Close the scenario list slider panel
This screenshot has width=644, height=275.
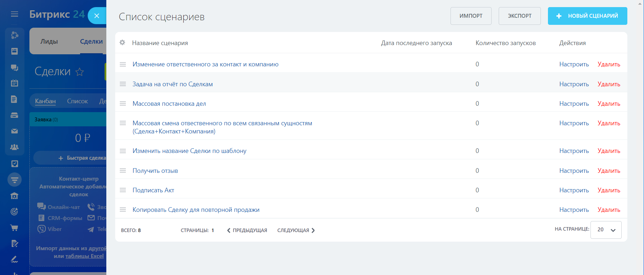pos(97,16)
